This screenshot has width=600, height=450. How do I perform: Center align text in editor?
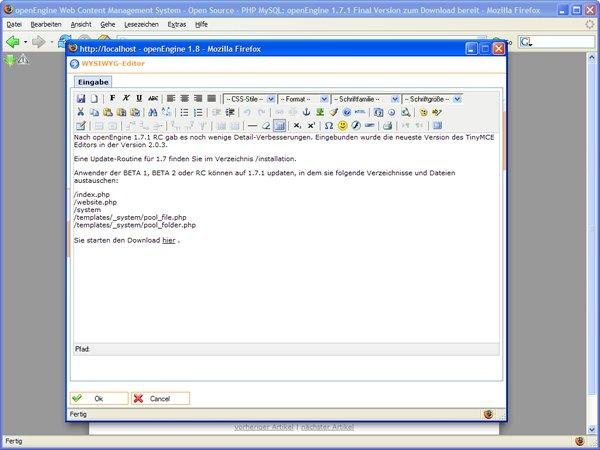[184, 98]
